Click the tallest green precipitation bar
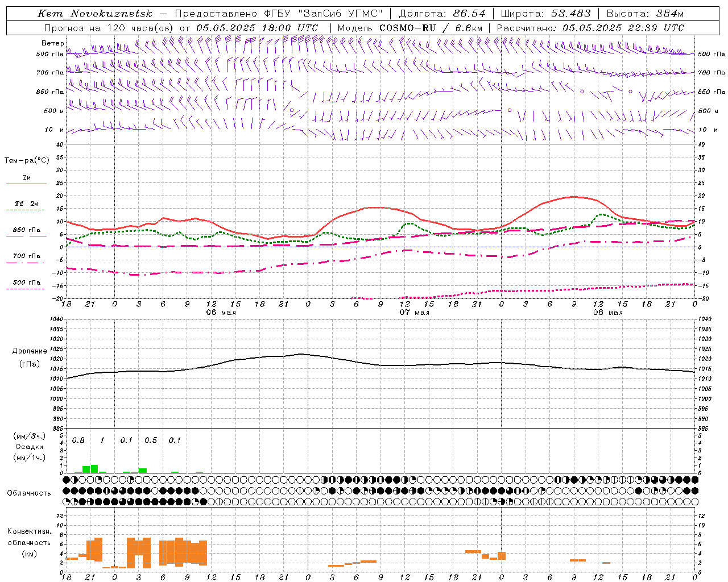This screenshot has width=728, height=582. click(x=94, y=469)
